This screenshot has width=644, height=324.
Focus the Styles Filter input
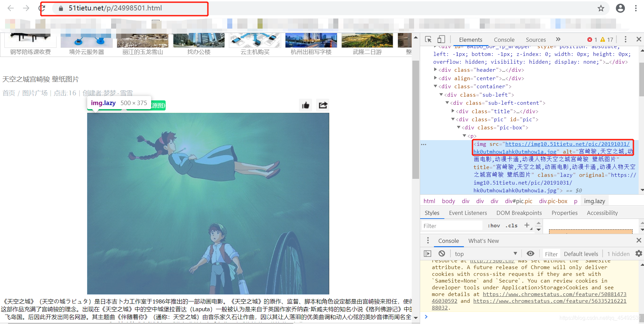coord(451,226)
